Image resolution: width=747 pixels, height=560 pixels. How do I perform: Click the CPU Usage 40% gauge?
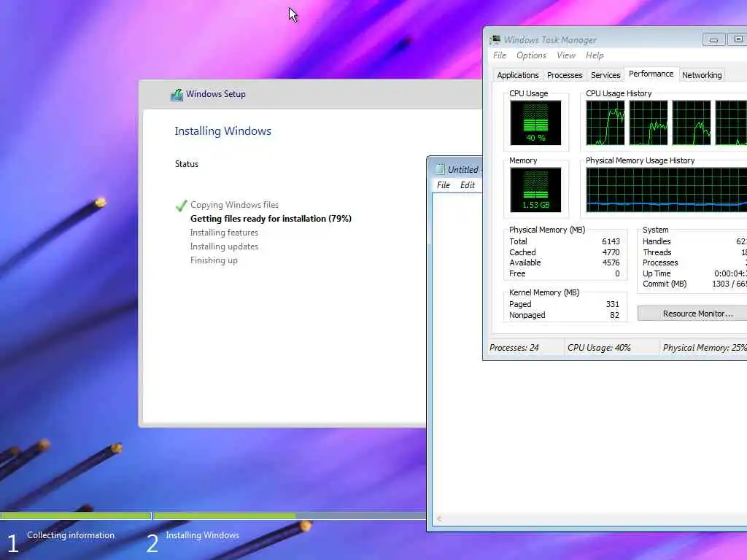pyautogui.click(x=535, y=122)
